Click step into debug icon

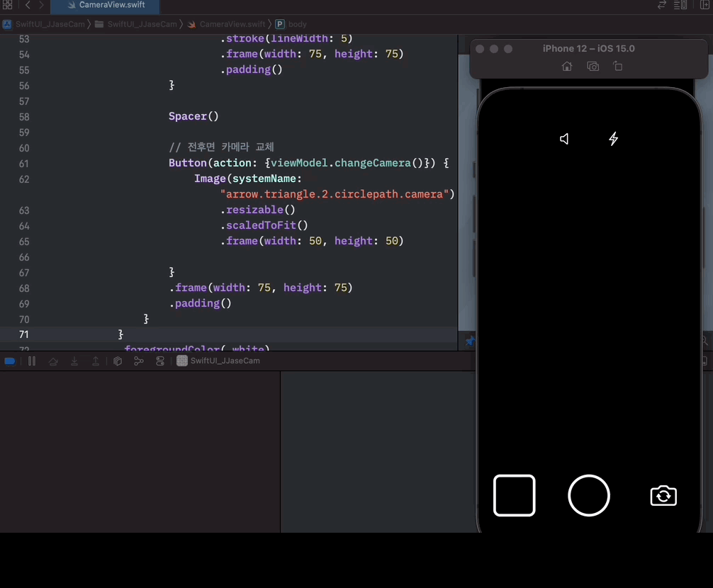pos(74,361)
